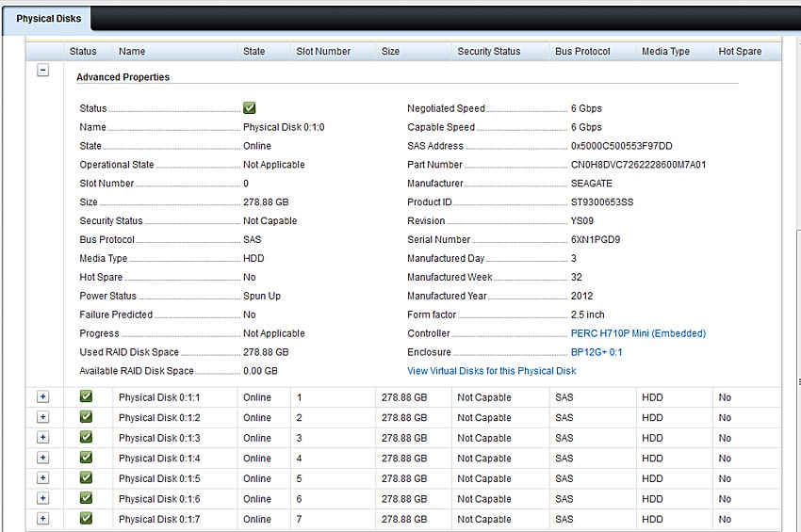Click the green status checkmark for Disk 0:1:6

coord(87,498)
